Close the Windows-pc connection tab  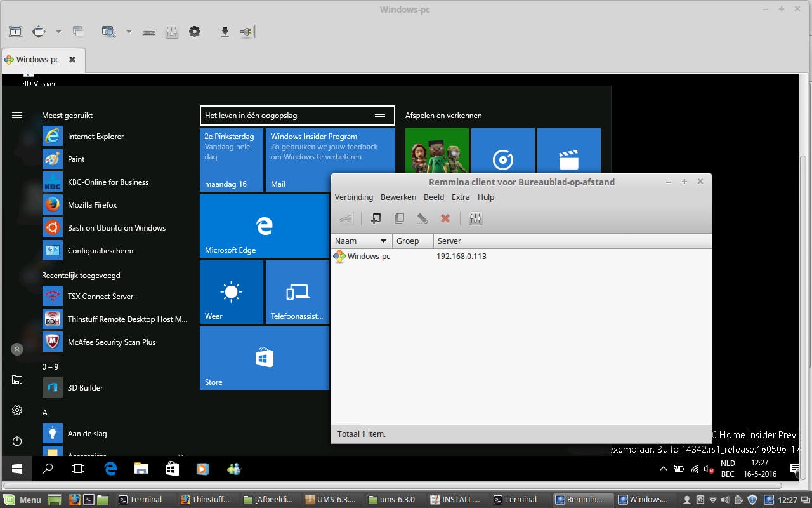pyautogui.click(x=72, y=60)
